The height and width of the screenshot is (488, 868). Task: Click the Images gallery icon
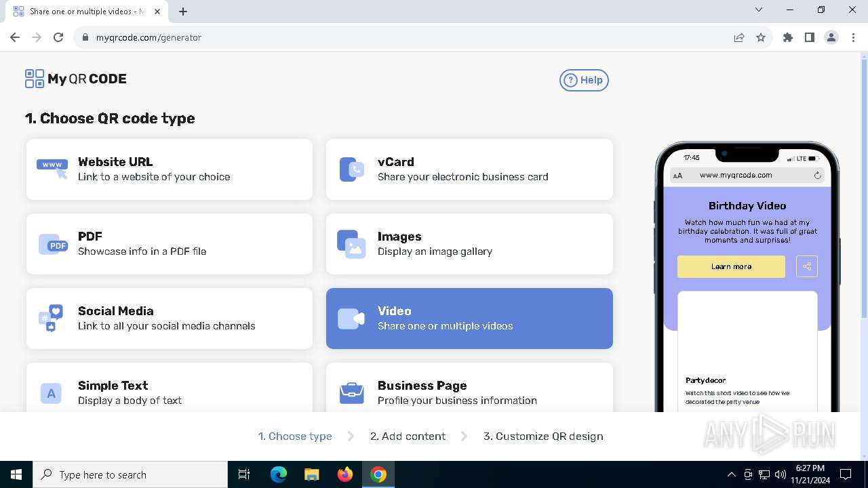click(x=351, y=244)
